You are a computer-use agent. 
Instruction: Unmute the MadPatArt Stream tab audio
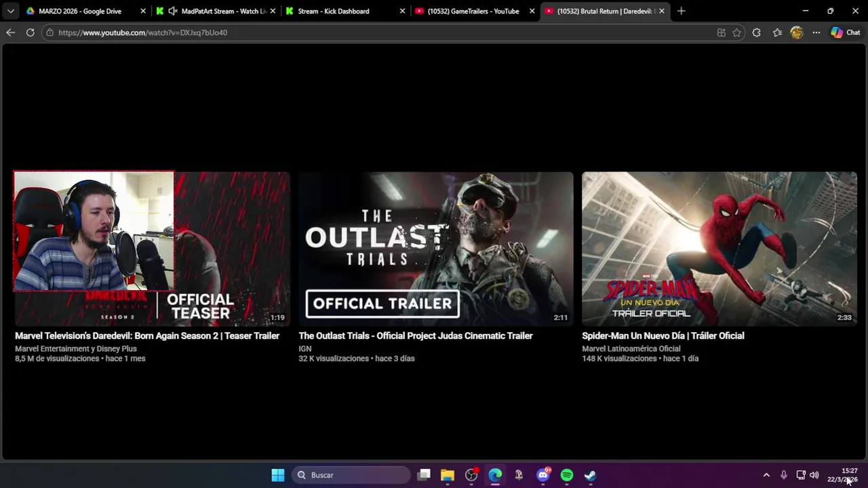coord(173,11)
